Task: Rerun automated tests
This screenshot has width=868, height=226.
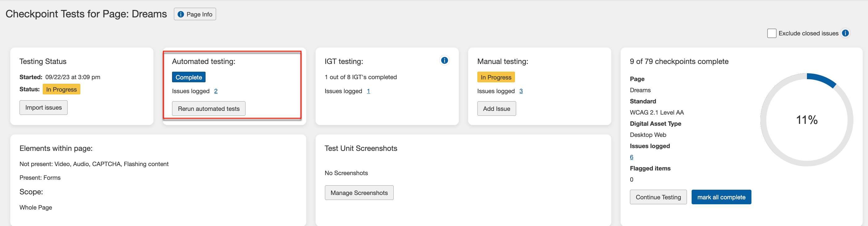Action: [x=209, y=109]
